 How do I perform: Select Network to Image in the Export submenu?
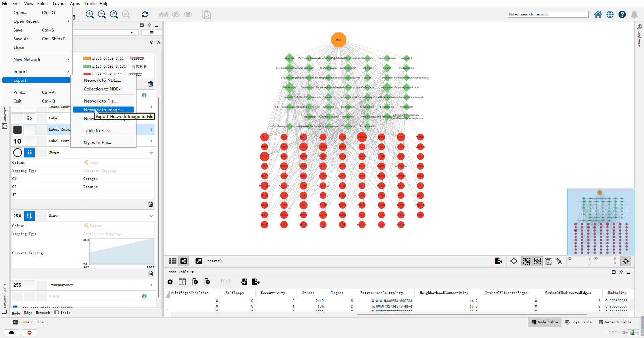click(x=103, y=110)
